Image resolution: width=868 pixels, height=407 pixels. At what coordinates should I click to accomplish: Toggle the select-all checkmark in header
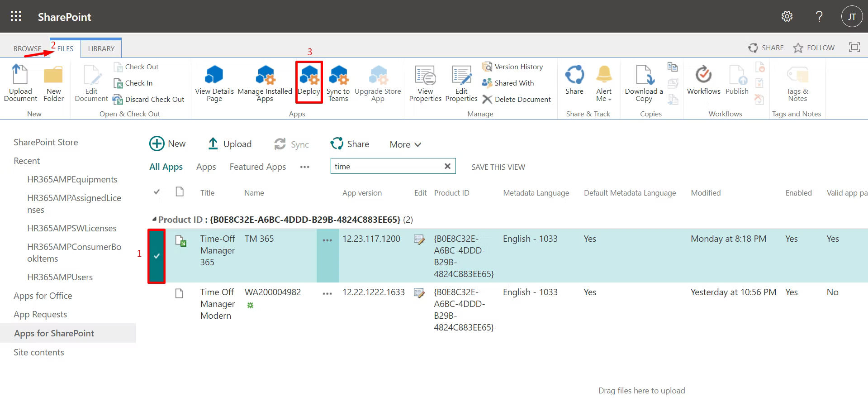click(157, 192)
